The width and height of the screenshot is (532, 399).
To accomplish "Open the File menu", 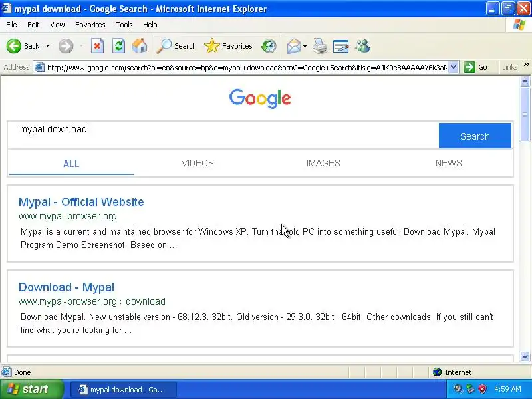I will coord(11,25).
